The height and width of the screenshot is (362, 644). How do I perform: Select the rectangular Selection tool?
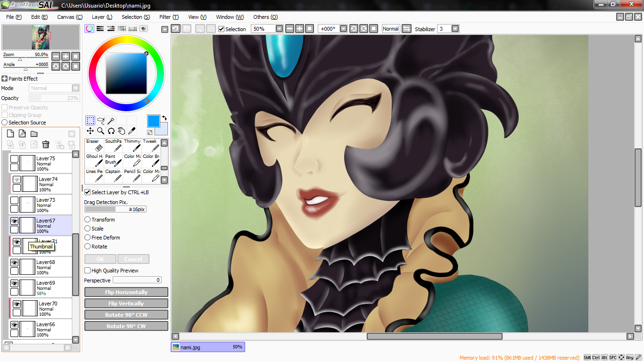point(90,121)
